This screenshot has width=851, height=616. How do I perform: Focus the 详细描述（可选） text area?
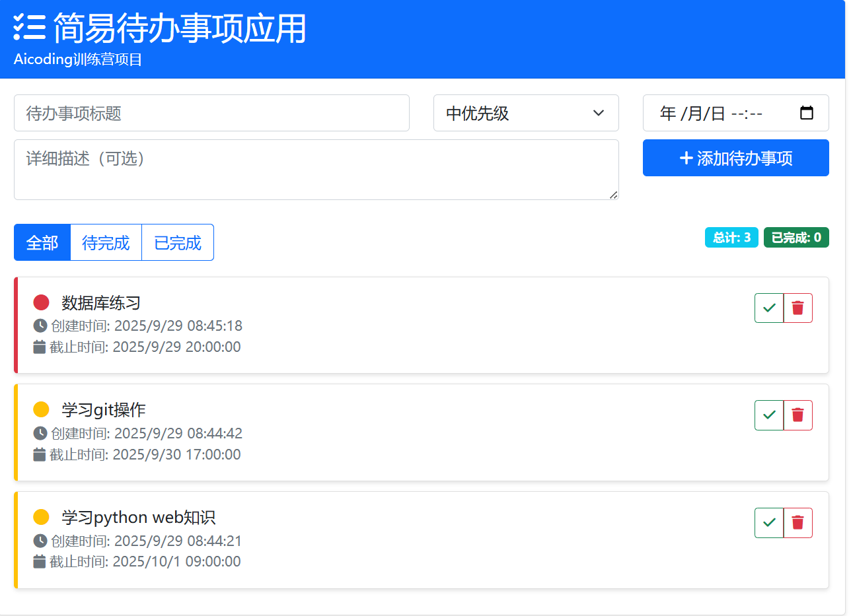pyautogui.click(x=316, y=170)
